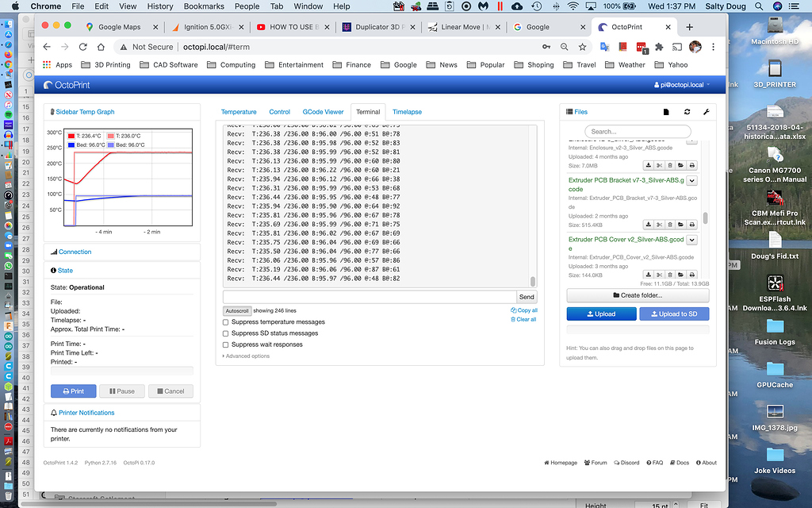Load Extruder PCB Cover v2 file via folder icon

(x=681, y=275)
